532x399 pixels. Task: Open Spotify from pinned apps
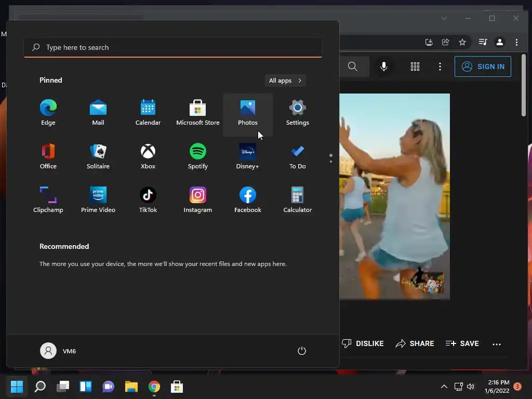(x=198, y=157)
